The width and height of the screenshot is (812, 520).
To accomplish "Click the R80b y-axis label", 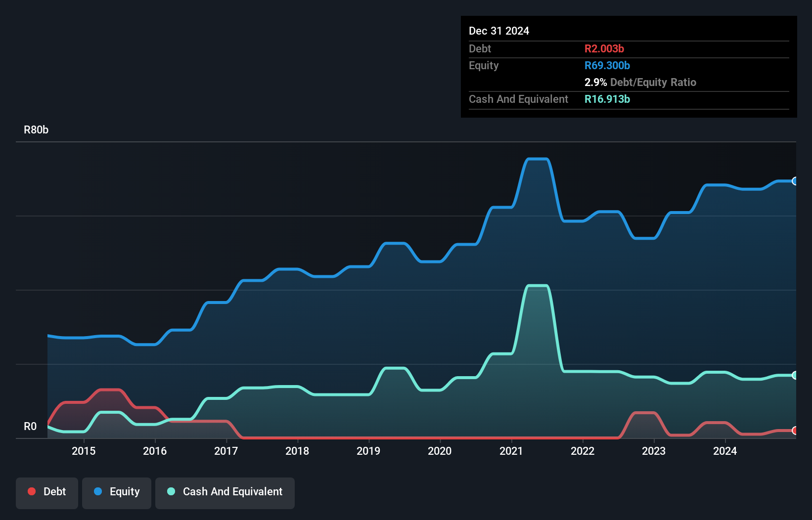I will pos(36,130).
